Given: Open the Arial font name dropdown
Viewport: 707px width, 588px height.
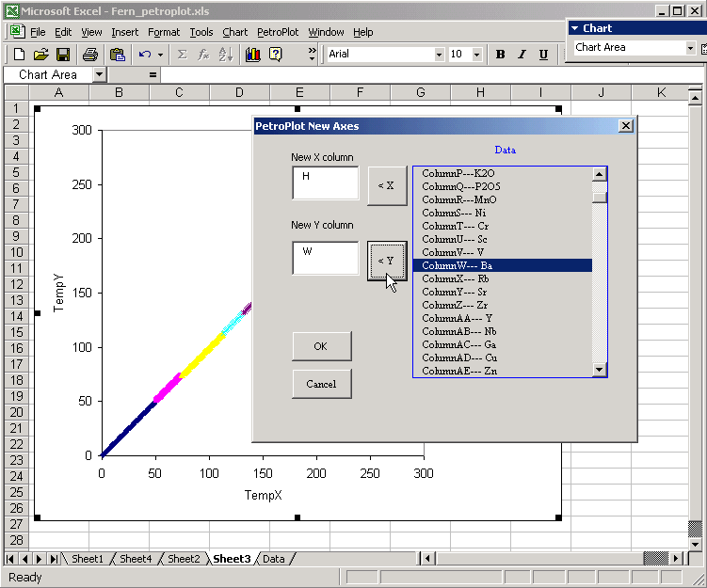Looking at the screenshot, I should click(x=440, y=55).
